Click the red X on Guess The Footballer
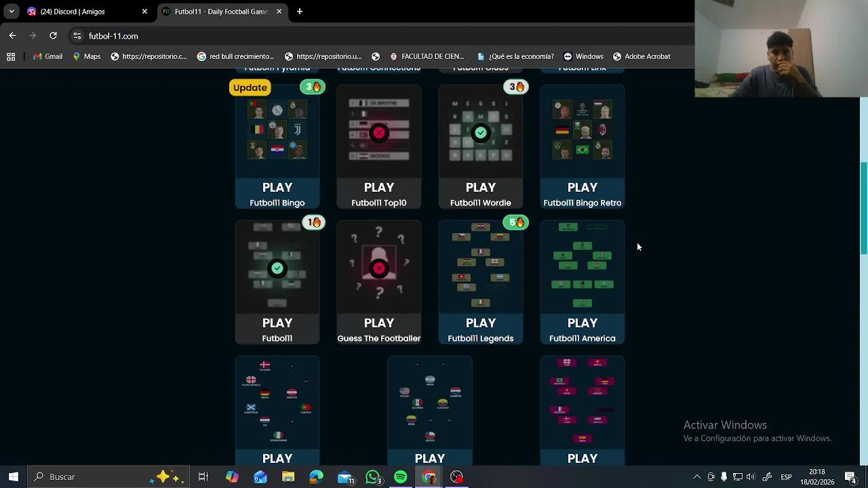 379,268
